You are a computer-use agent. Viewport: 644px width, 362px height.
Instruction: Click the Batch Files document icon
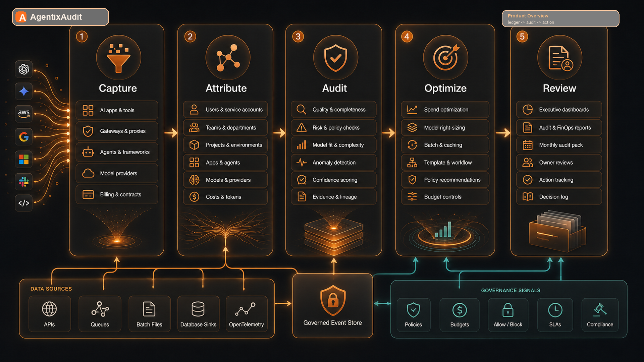(x=149, y=309)
